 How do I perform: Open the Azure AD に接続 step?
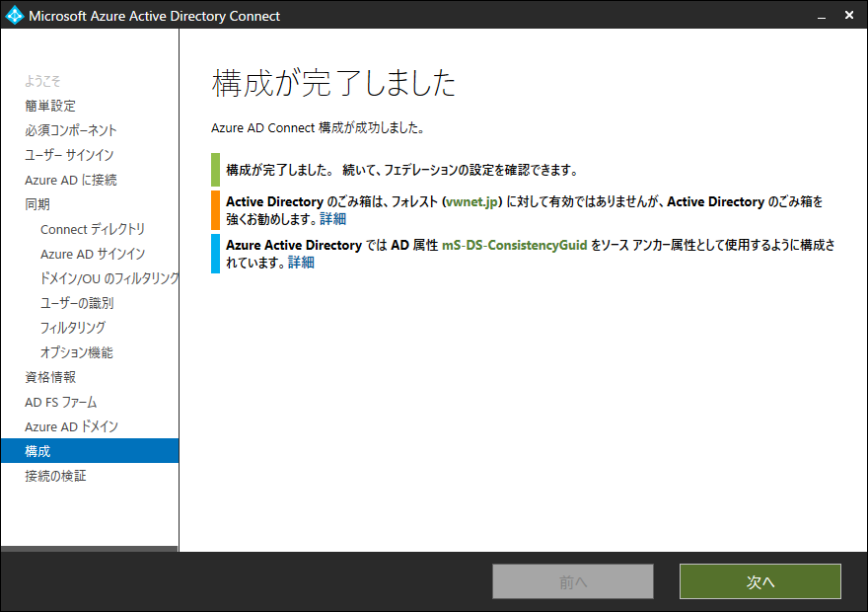pos(71,180)
